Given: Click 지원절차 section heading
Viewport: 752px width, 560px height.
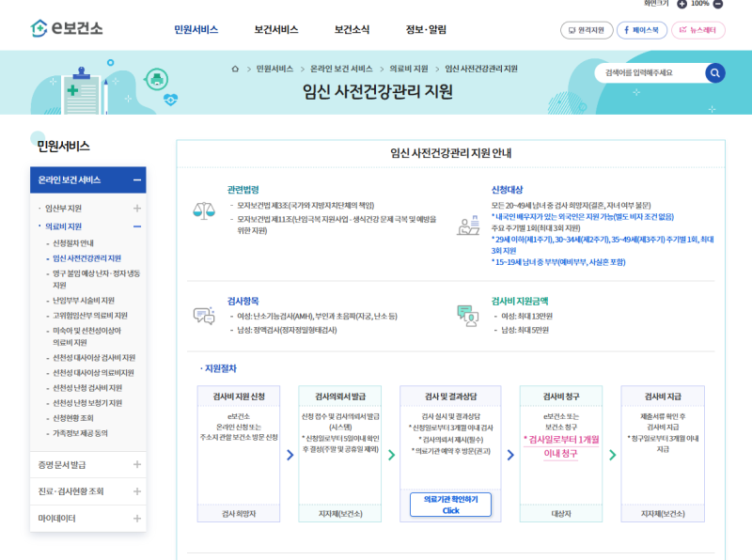Looking at the screenshot, I should [x=219, y=368].
